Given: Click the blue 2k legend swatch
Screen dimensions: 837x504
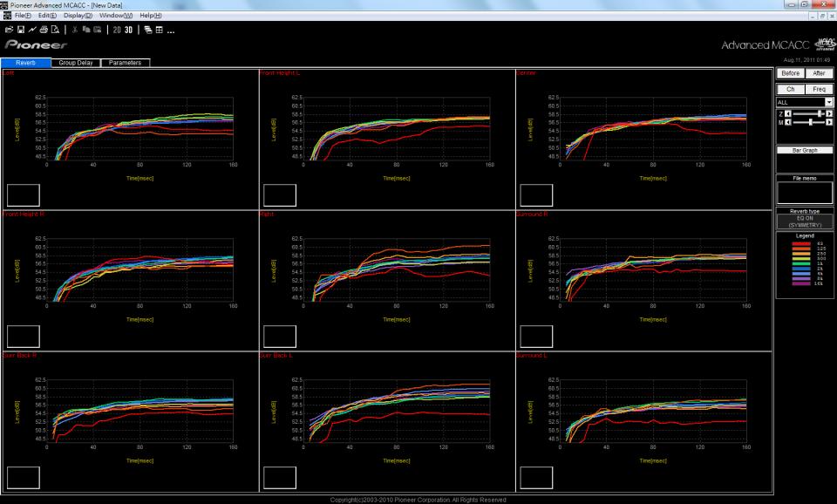Looking at the screenshot, I should tap(801, 269).
